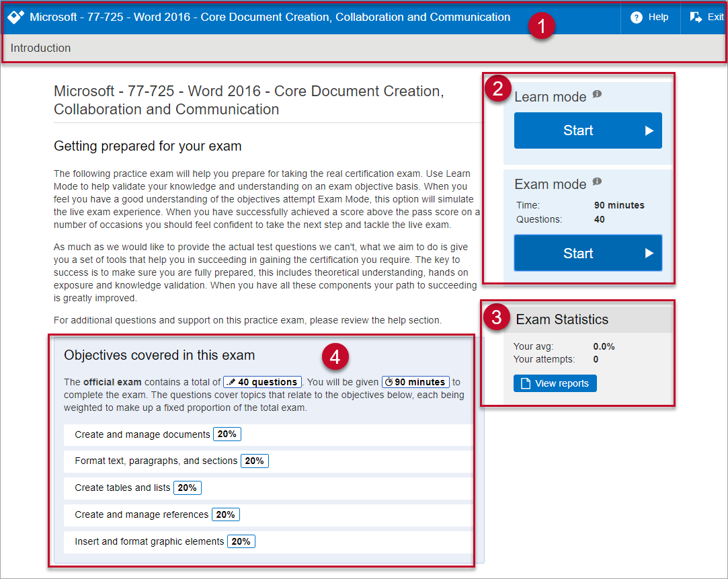Exit the practice exam

point(706,17)
